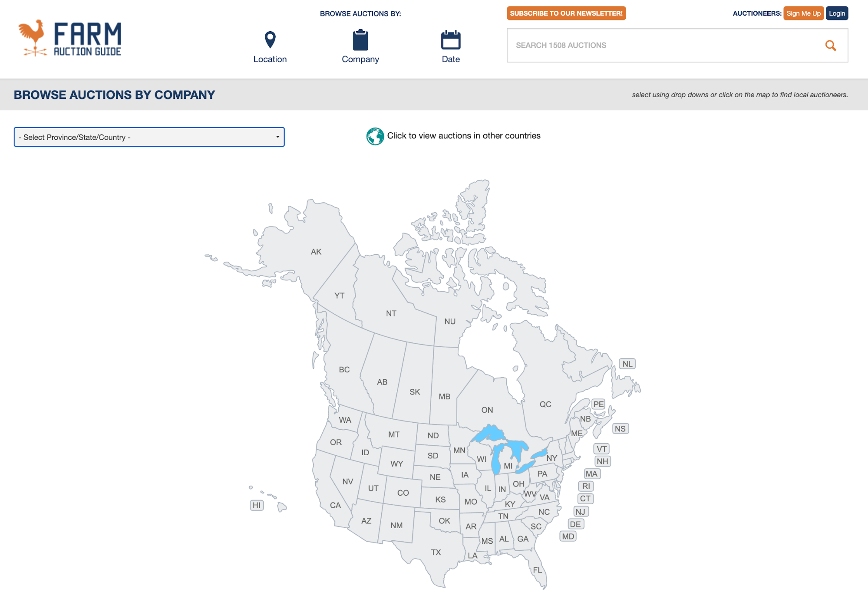Screen dimensions: 868x605
Task: Open Click to view auctions in other countries
Action: pos(464,136)
